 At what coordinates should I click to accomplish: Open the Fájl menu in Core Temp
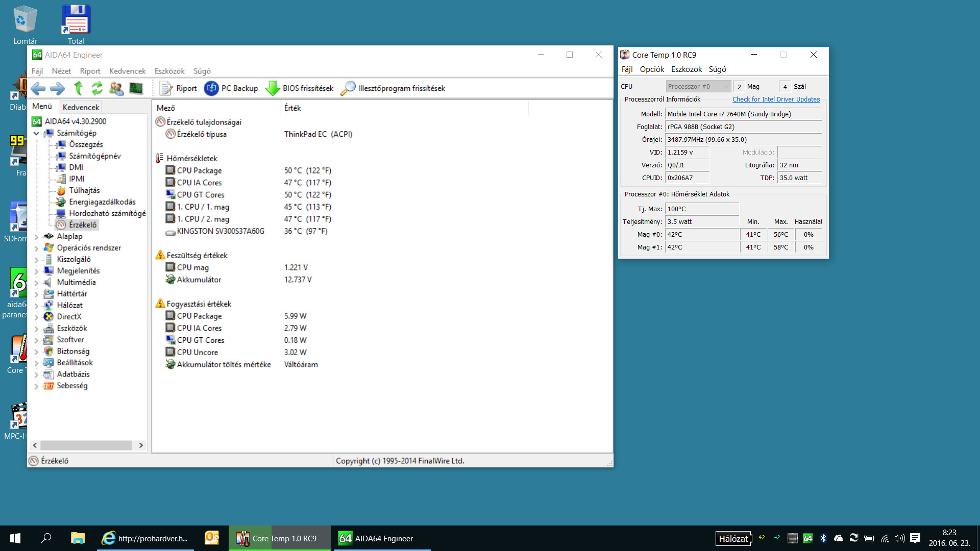tap(627, 69)
